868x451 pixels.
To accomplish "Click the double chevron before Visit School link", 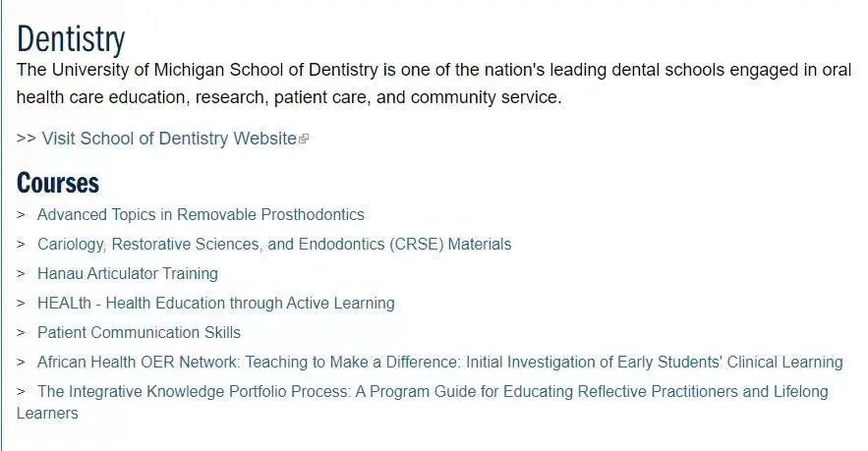I will (x=26, y=139).
